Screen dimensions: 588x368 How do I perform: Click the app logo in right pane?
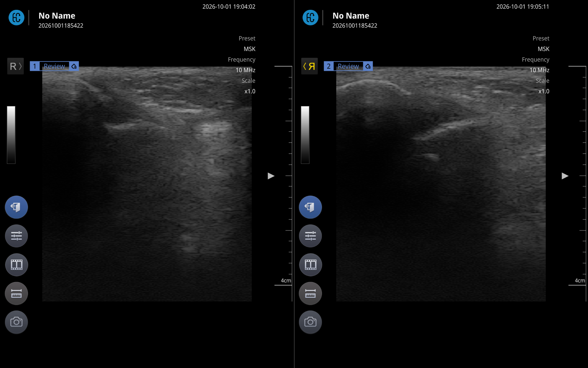click(310, 17)
